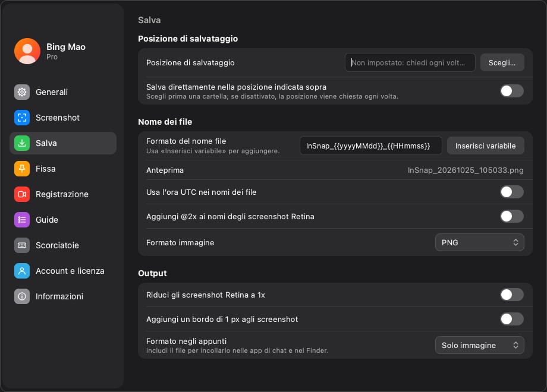This screenshot has width=547, height=392.
Task: Click the Bing Mao profile avatar
Action: pyautogui.click(x=27, y=51)
